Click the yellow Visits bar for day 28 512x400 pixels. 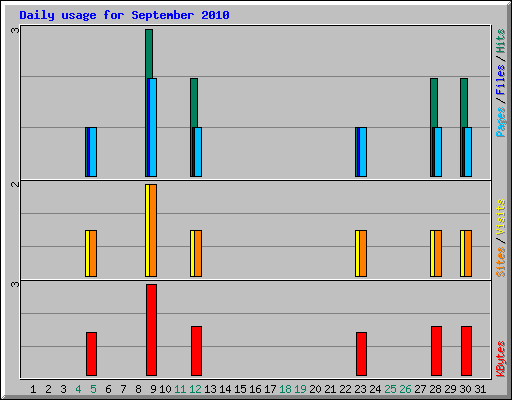point(432,253)
